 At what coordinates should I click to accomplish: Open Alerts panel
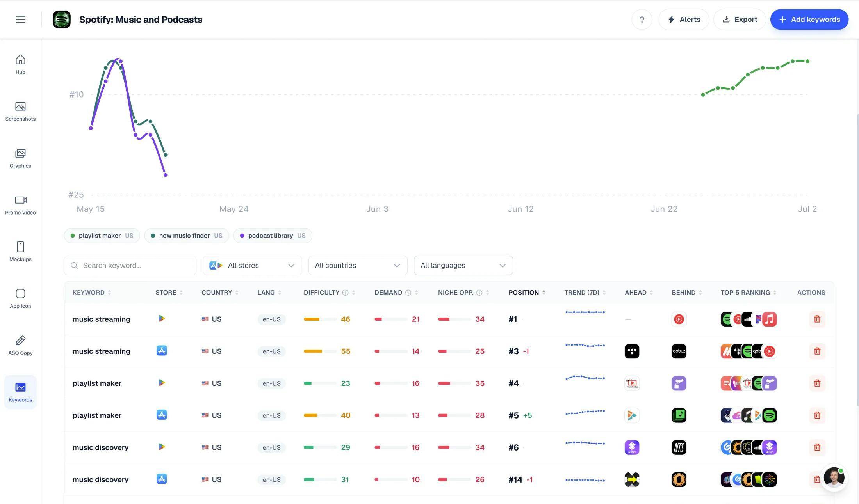coord(684,20)
